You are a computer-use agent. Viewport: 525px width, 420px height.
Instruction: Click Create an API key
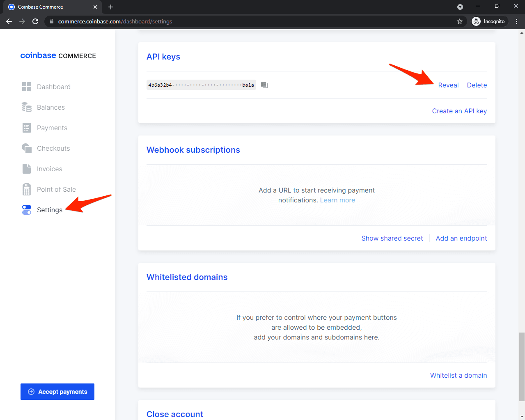coord(459,111)
